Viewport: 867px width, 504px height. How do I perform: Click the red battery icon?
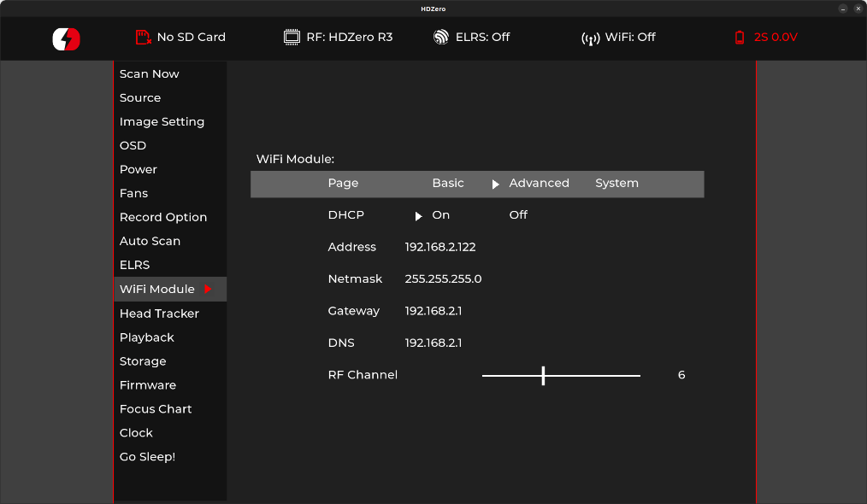click(740, 38)
